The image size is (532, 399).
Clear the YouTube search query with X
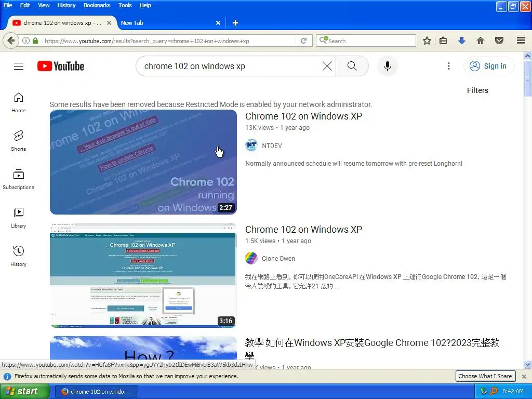point(327,66)
